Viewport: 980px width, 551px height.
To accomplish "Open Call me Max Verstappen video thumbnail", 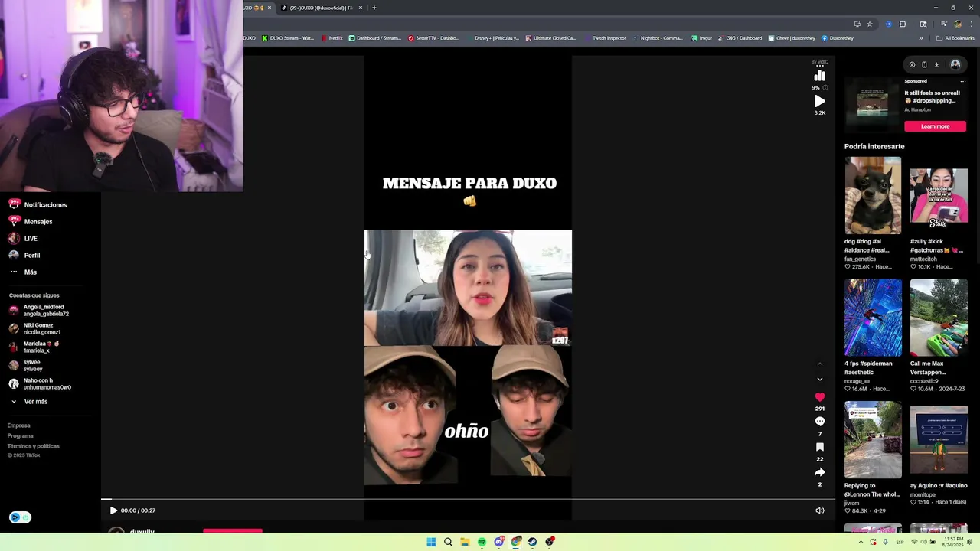I will [x=939, y=318].
